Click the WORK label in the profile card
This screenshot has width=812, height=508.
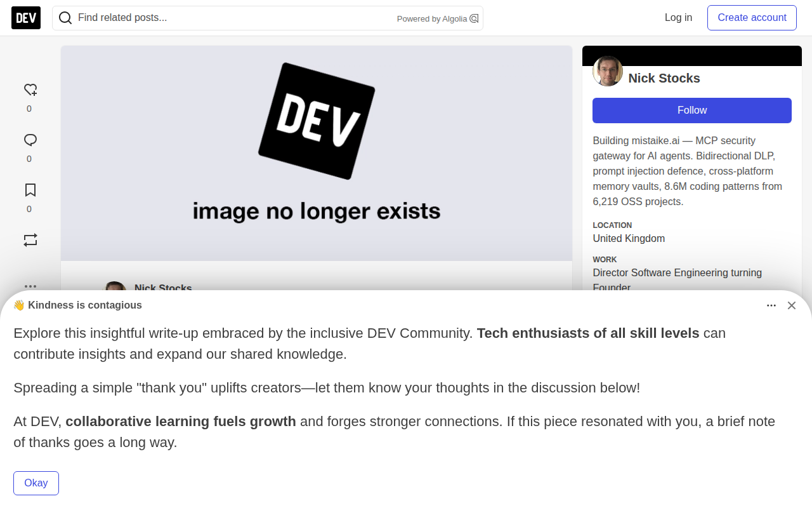[x=605, y=260]
